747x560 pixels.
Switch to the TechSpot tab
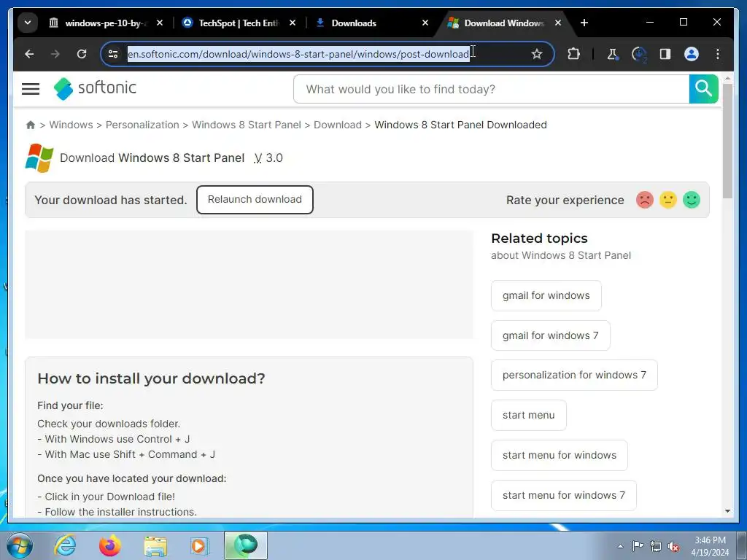point(239,23)
